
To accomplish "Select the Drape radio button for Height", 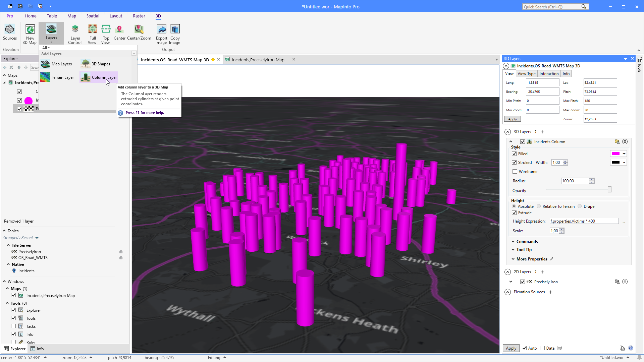I will coord(579,206).
